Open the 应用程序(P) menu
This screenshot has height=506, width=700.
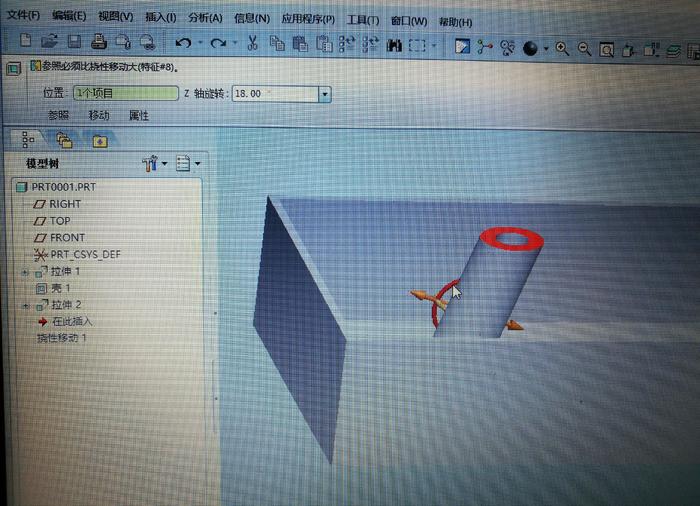308,19
